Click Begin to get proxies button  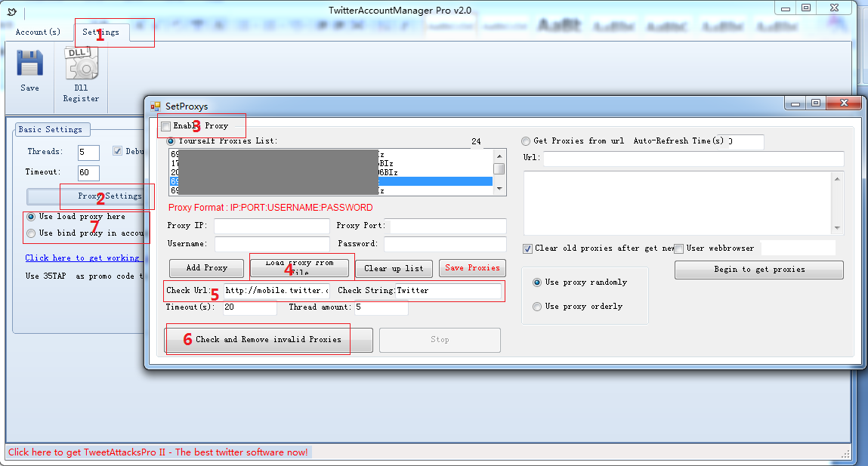[759, 270]
